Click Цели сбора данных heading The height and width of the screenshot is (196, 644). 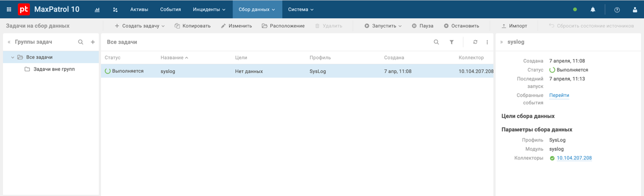point(528,116)
